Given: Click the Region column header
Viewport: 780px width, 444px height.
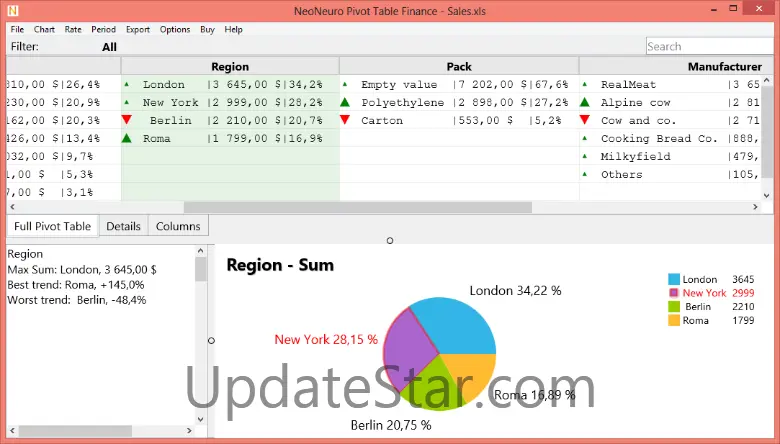Looking at the screenshot, I should coord(230,66).
